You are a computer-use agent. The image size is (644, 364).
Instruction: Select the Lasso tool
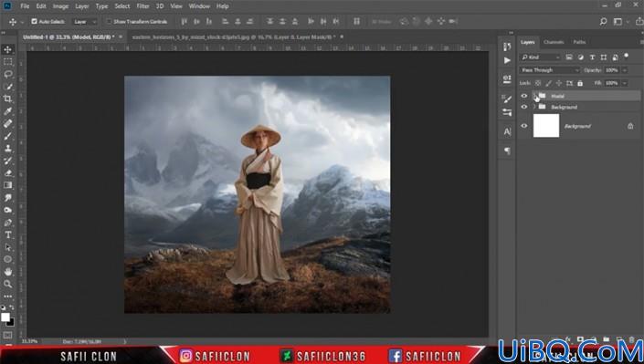[x=8, y=74]
